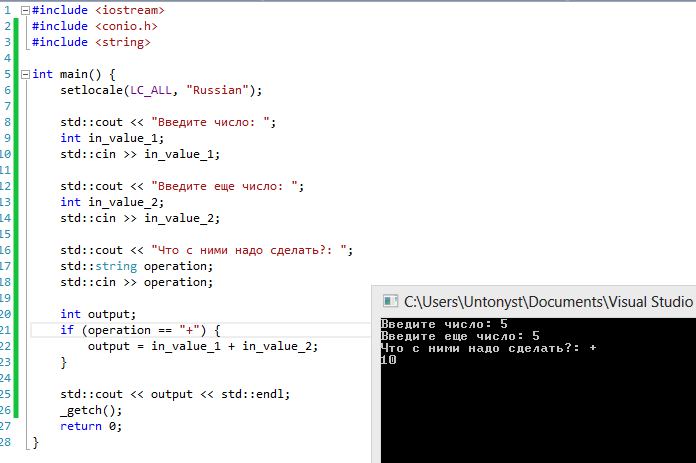Click 'output = in_value_1 + in_value_2;' line
696x463 pixels.
pyautogui.click(x=203, y=346)
